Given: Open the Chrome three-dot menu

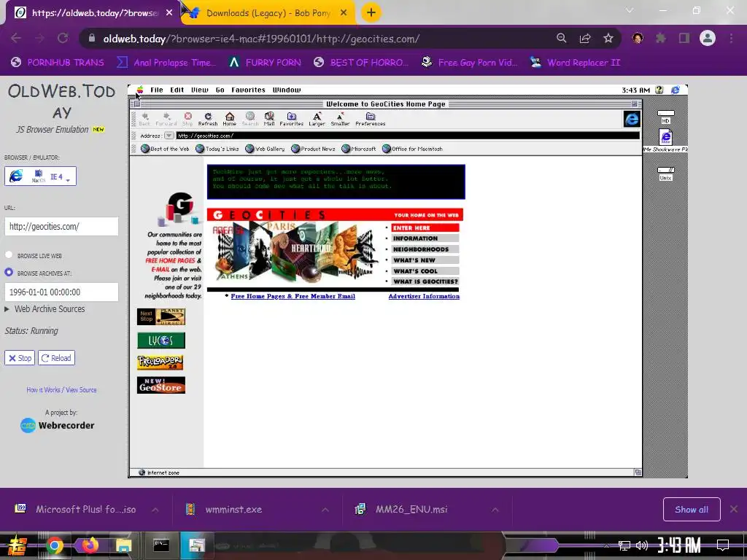Looking at the screenshot, I should pyautogui.click(x=731, y=38).
